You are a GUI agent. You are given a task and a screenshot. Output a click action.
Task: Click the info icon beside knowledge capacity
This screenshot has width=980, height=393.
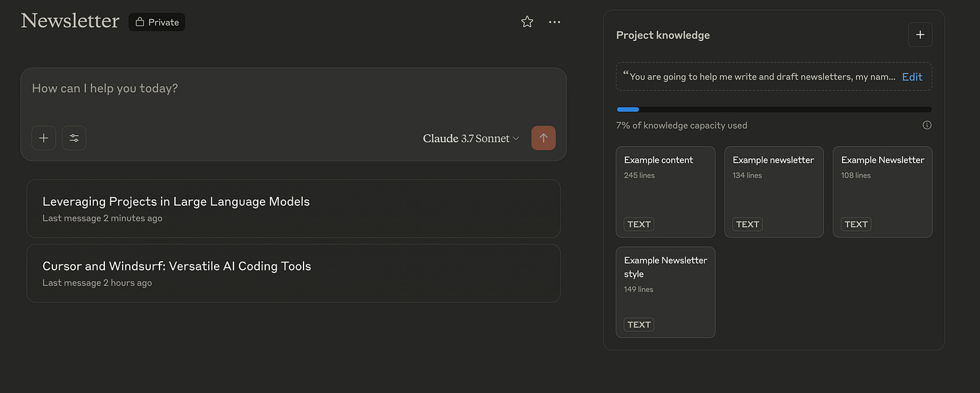(x=927, y=125)
